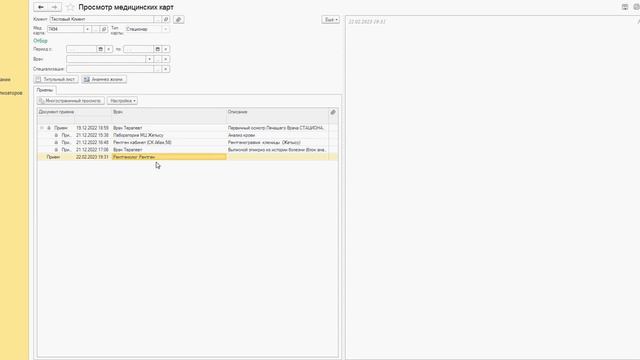Click the Выписной эпикриз description cell
This screenshot has height=360, width=640.
coord(278,150)
